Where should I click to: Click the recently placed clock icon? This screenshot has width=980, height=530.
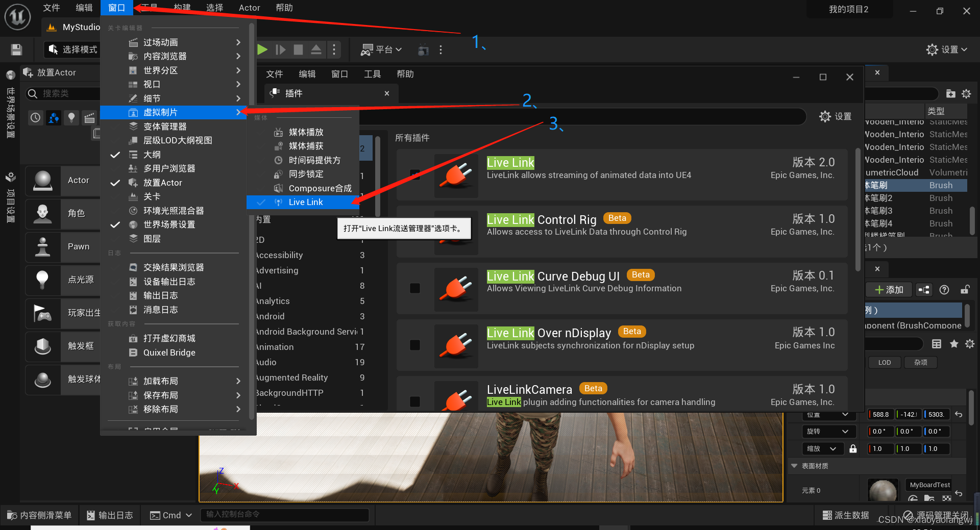(x=35, y=118)
